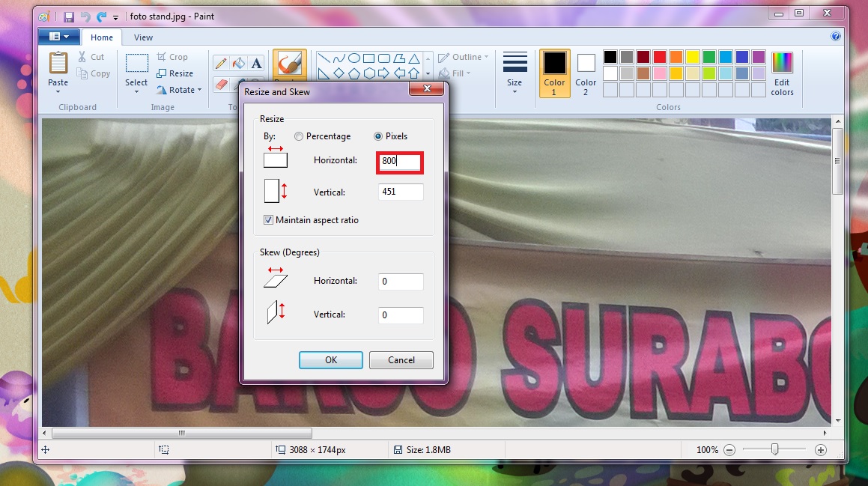Pick the Line shape
The image size is (868, 486).
[324, 58]
